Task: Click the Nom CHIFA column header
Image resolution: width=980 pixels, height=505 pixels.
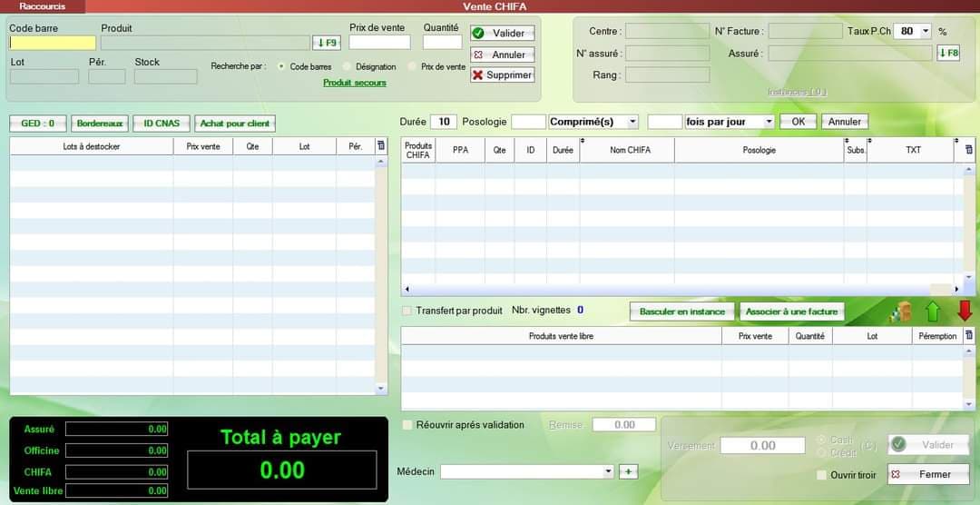Action: 627,150
